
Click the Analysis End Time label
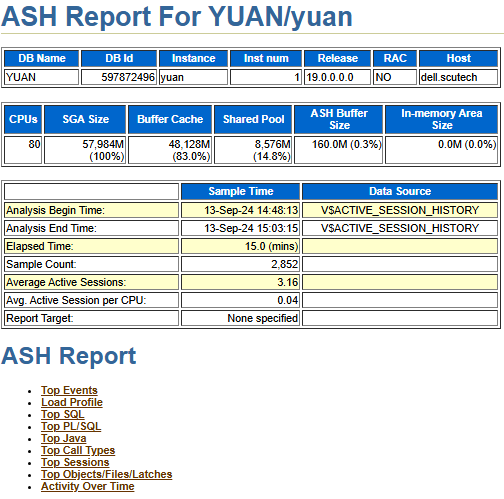(x=51, y=228)
